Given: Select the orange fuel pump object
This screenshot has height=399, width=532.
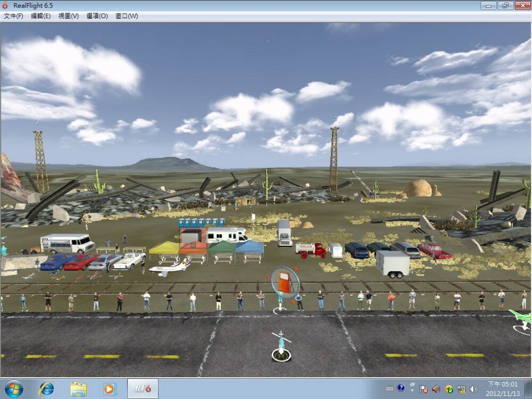Looking at the screenshot, I should [x=285, y=282].
